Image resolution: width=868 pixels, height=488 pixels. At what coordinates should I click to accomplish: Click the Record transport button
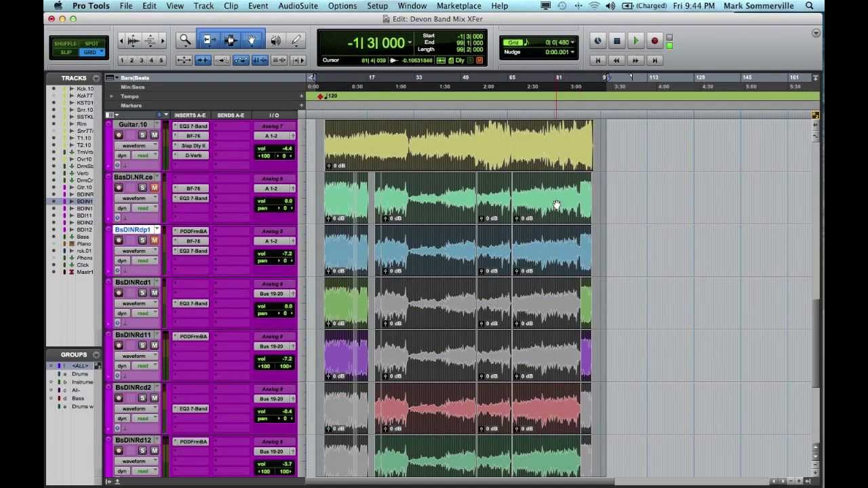pyautogui.click(x=654, y=41)
